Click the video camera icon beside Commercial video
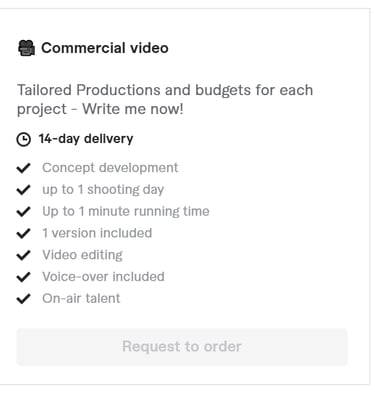 26,48
